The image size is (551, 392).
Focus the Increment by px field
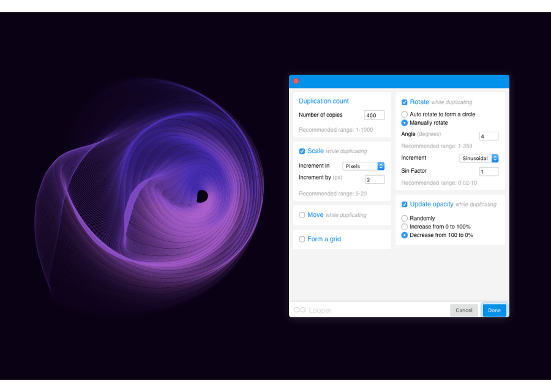(x=375, y=179)
